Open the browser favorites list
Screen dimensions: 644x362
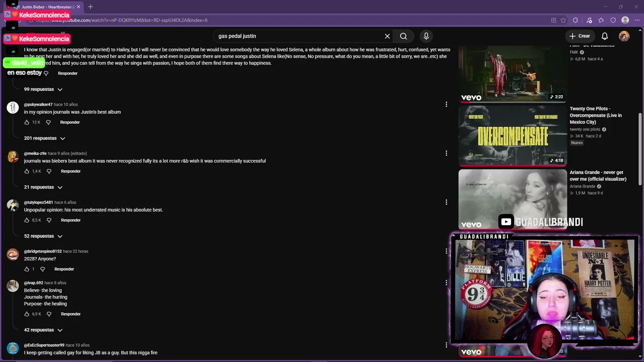601,20
